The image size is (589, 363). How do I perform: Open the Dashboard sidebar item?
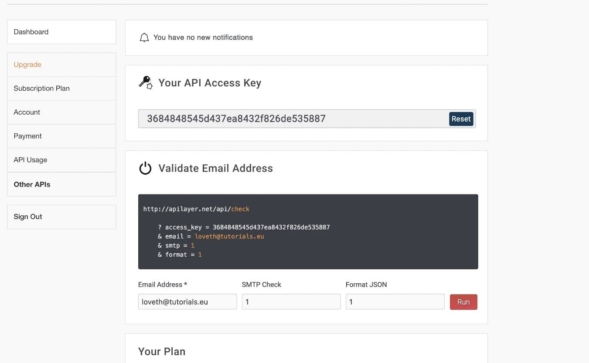(62, 32)
